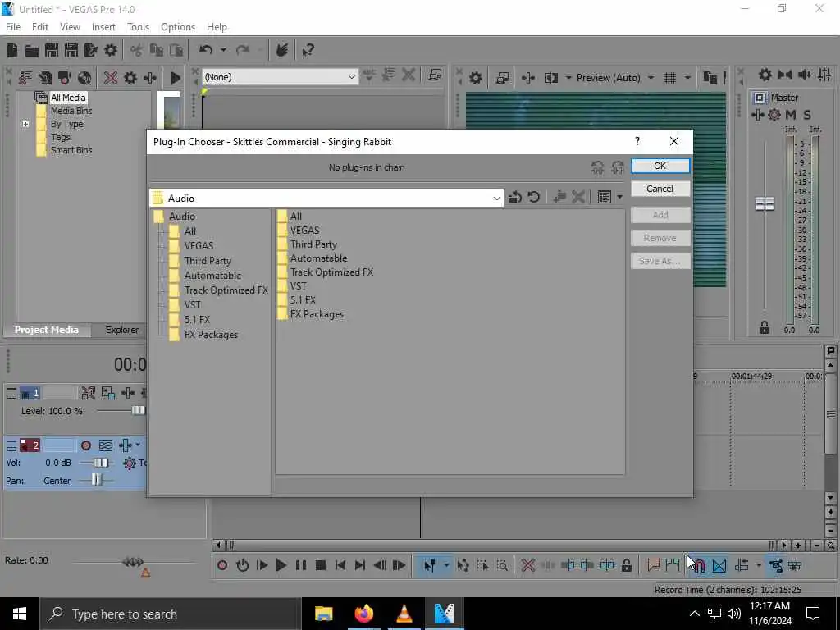Select the Normal edit tool icon
This screenshot has height=630, width=840.
click(429, 565)
